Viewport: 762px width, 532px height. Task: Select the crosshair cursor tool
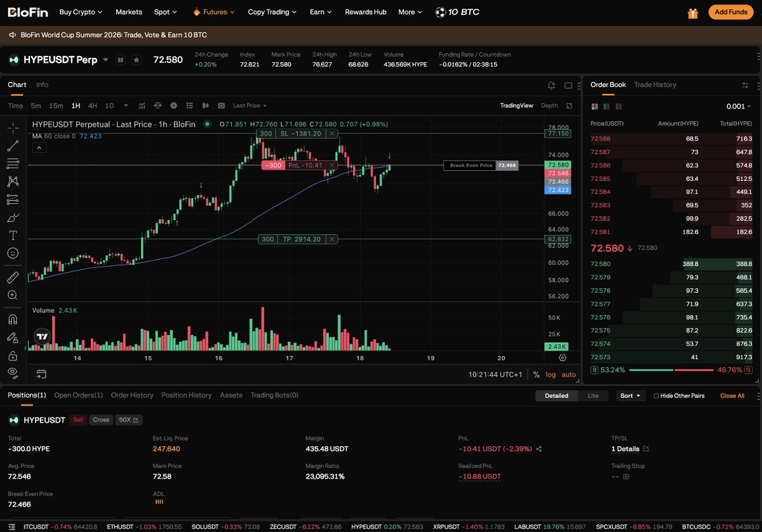pos(13,128)
